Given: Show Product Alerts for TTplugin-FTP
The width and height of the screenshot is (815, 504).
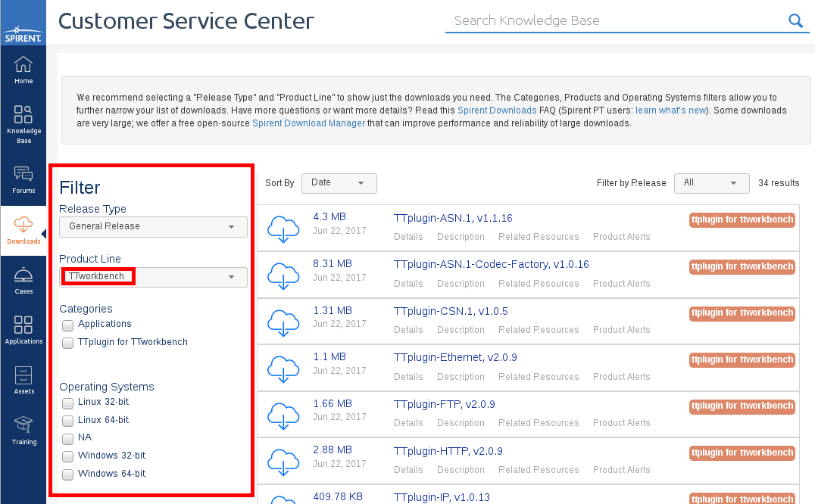Looking at the screenshot, I should pos(622,423).
